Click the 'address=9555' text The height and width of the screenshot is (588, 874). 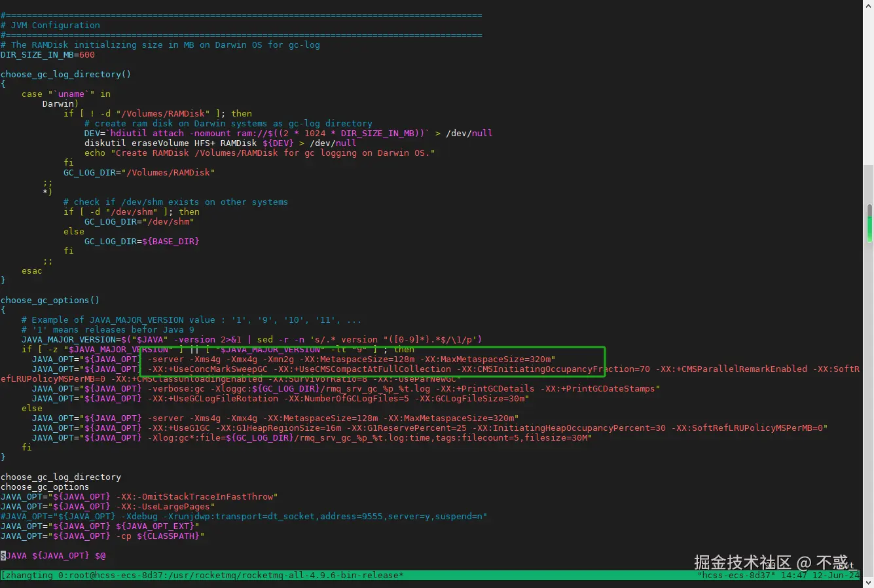pyautogui.click(x=352, y=516)
